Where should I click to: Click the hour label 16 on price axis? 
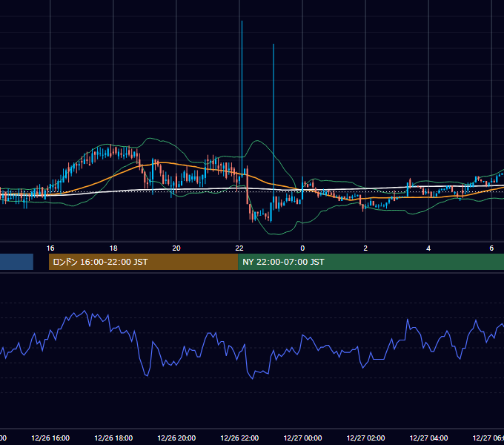pyautogui.click(x=50, y=248)
